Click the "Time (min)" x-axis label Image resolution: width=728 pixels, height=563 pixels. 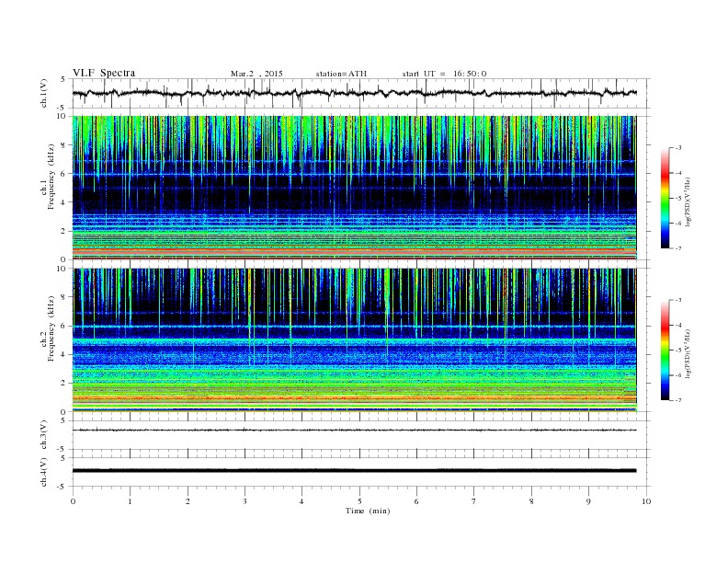coord(368,511)
